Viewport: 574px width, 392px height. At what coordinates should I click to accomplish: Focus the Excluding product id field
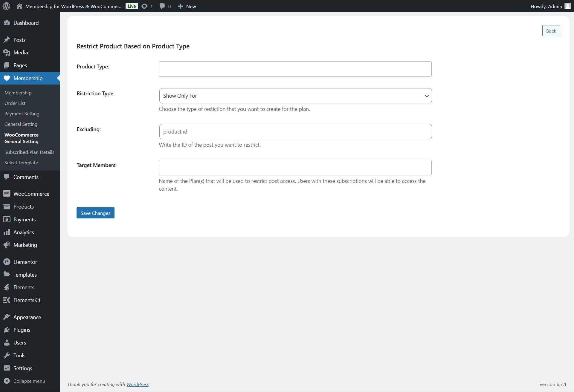(x=295, y=132)
